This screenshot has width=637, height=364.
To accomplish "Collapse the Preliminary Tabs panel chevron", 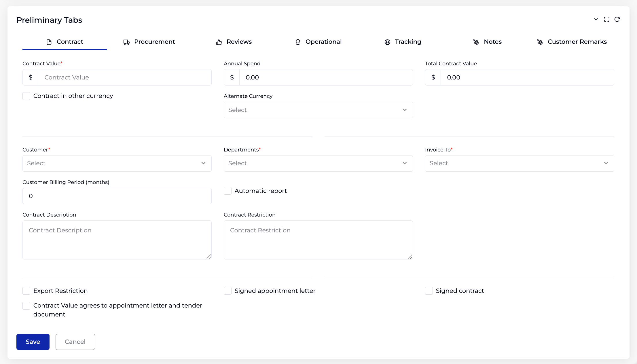I will click(596, 19).
